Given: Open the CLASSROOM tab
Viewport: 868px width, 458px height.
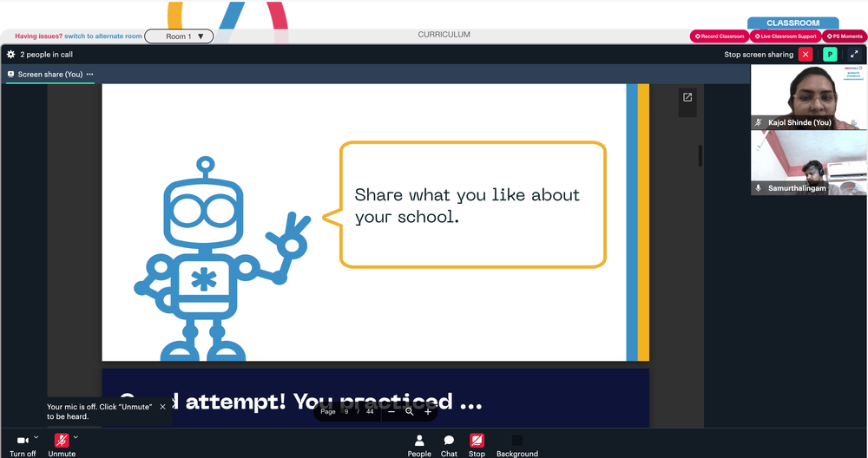Looking at the screenshot, I should coord(792,23).
